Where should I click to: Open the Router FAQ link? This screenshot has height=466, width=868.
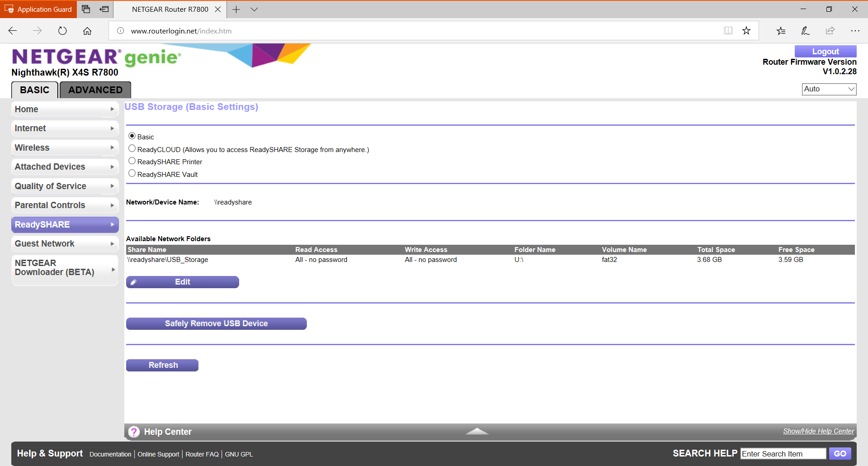tap(202, 454)
